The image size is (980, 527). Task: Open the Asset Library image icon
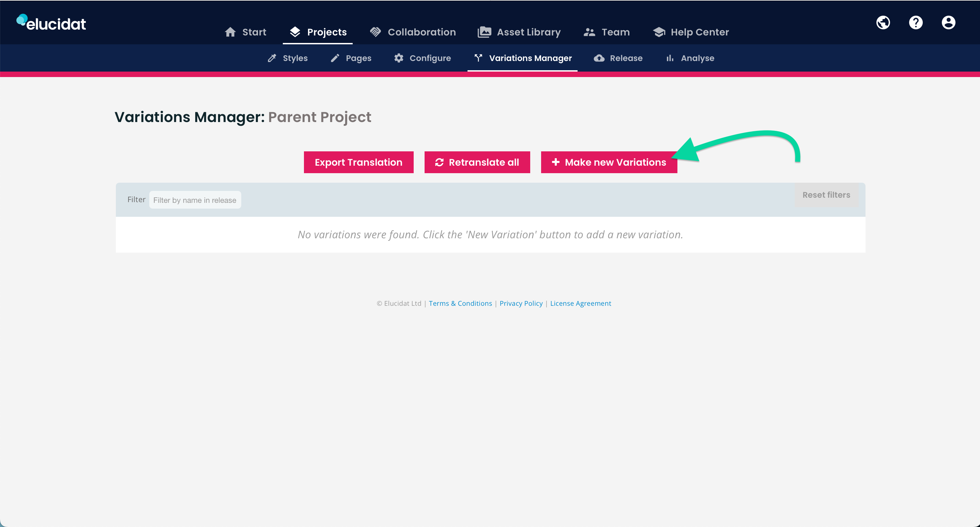(484, 32)
